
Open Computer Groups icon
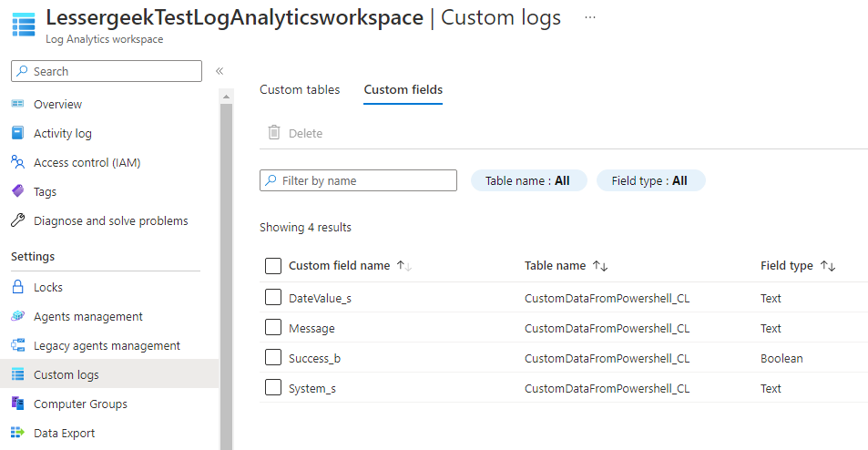[x=17, y=404]
